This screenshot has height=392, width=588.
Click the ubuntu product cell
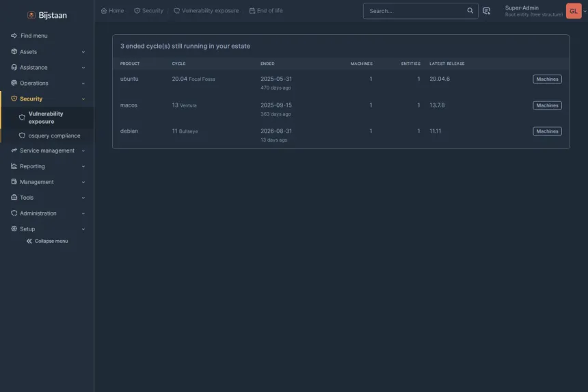[129, 79]
